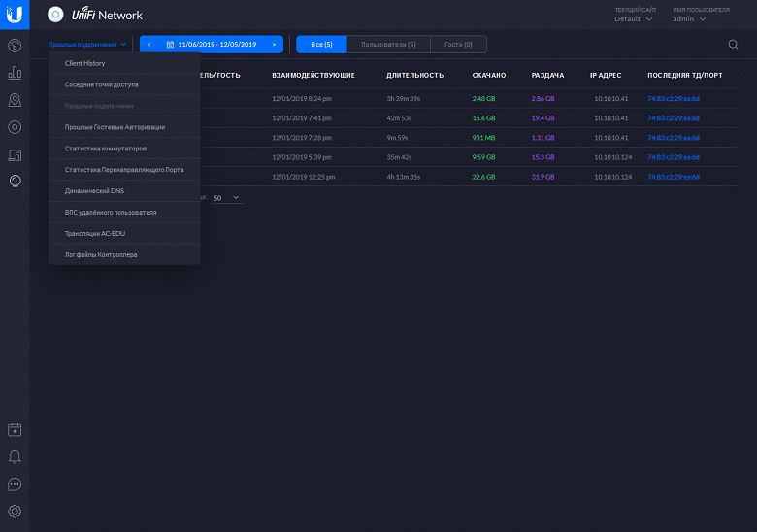The height and width of the screenshot is (532, 757).
Task: Go to previous date range arrow
Action: point(149,44)
